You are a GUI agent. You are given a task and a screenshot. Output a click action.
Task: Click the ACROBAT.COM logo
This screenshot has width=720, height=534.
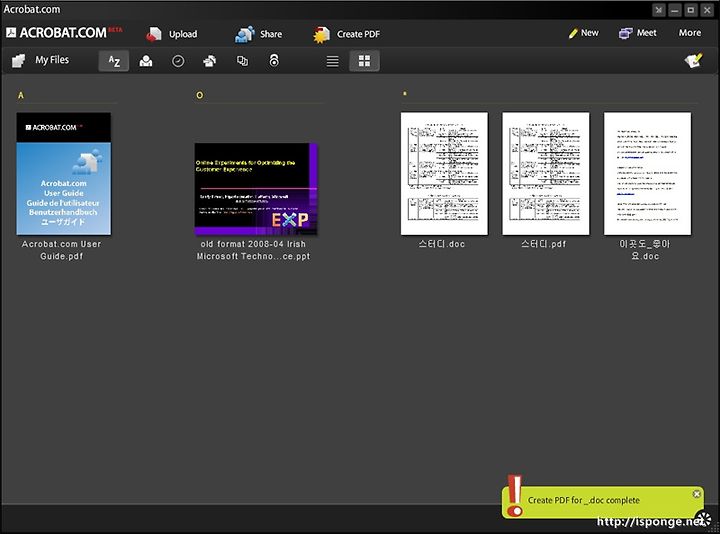[63, 33]
